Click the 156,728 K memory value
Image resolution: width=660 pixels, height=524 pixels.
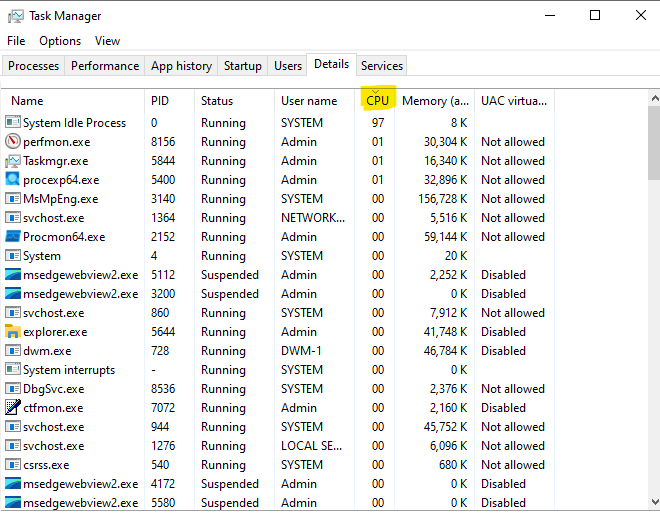(442, 199)
